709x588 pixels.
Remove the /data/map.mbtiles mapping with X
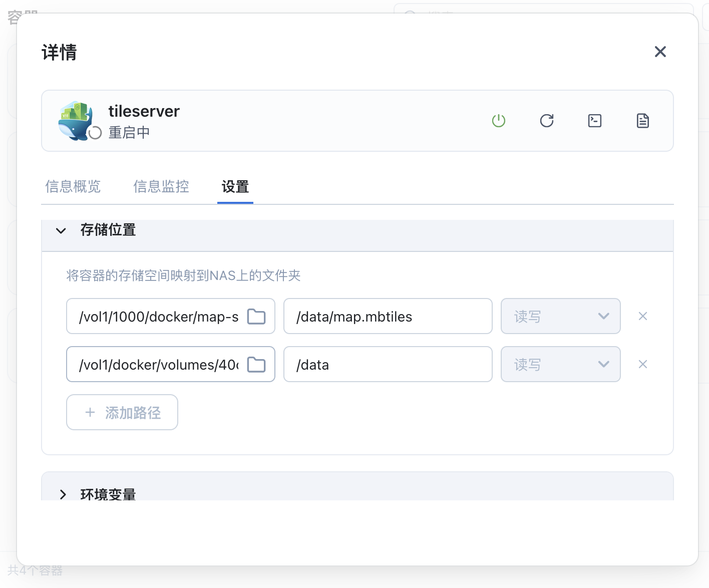tap(642, 316)
